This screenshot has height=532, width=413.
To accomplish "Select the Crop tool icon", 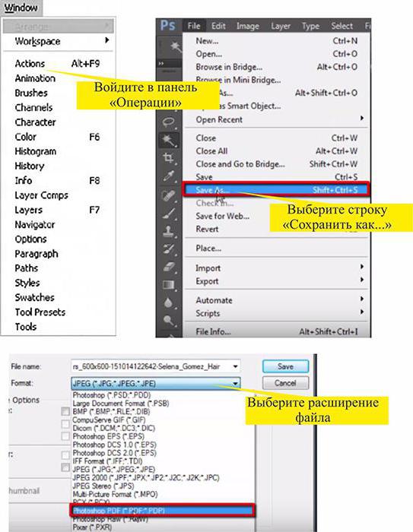I will (168, 158).
